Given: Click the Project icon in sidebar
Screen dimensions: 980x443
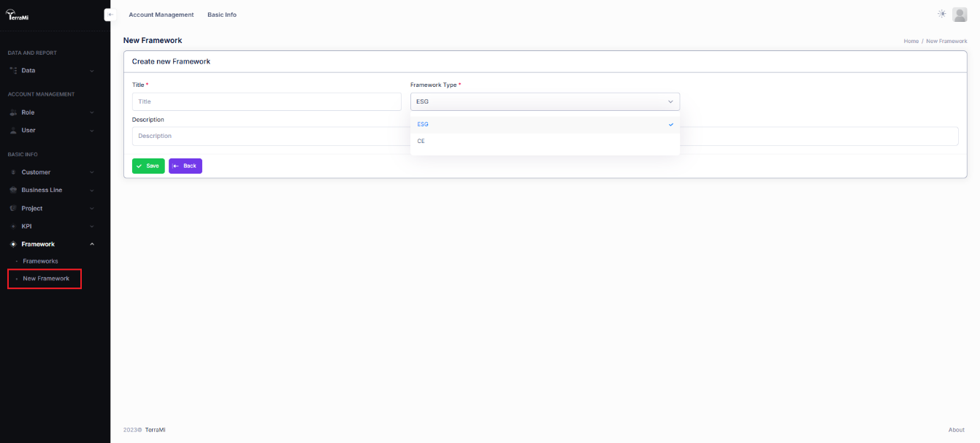Looking at the screenshot, I should click(13, 209).
